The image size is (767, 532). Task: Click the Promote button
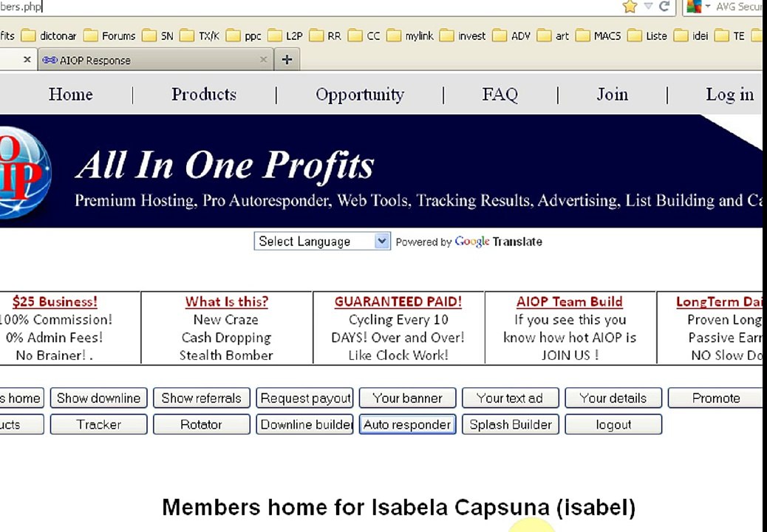715,398
